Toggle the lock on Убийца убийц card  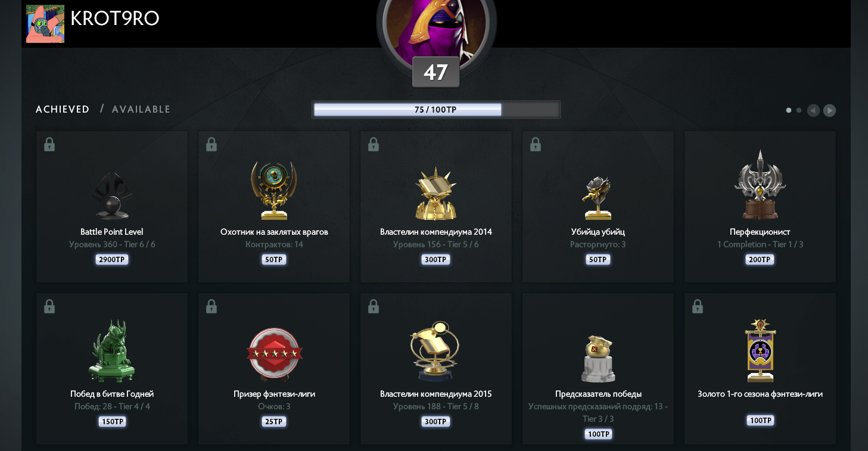pos(536,144)
